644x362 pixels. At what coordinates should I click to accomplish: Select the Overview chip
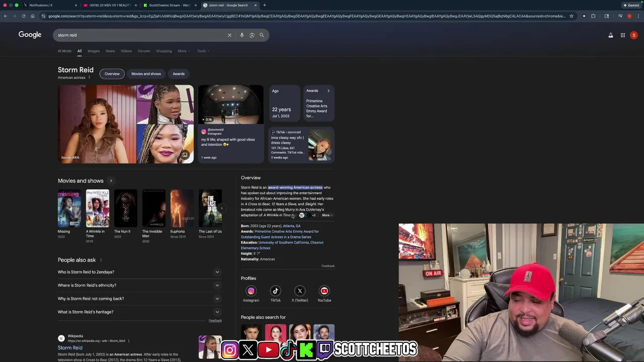112,74
